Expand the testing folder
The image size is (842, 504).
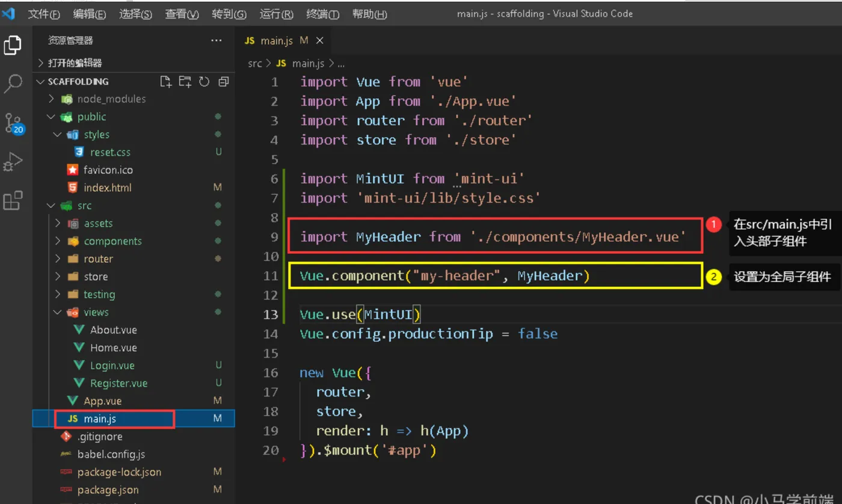(58, 294)
